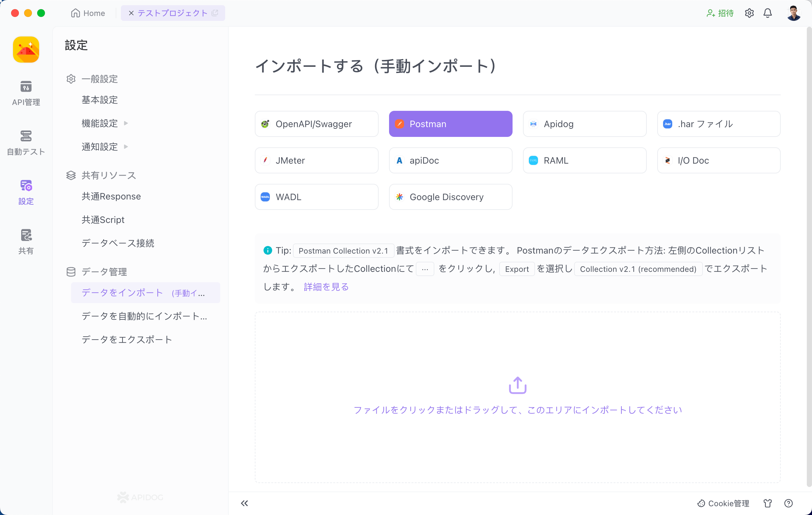Click the info icon beside Tip

[x=268, y=250]
